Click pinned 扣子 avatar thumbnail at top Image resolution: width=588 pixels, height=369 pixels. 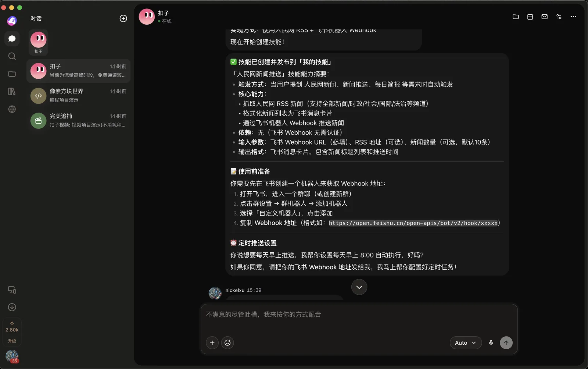pos(39,43)
